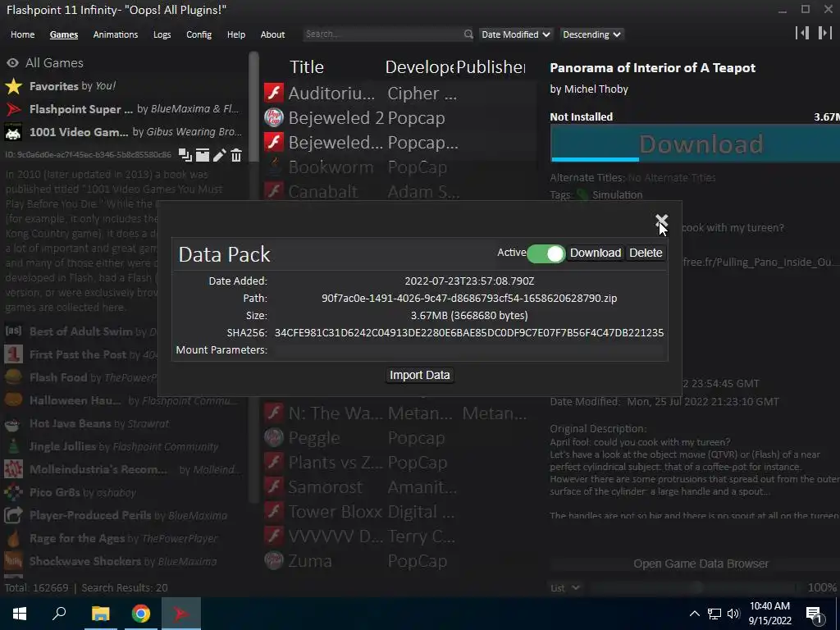Select 1001 Video Games playlist icon
The image size is (840, 630).
click(13, 132)
